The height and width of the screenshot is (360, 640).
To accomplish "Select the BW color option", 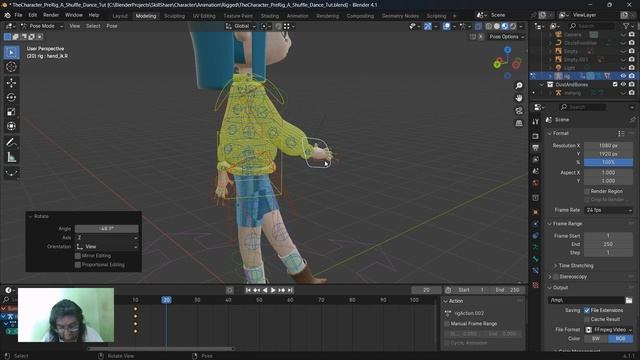I will 596,339.
